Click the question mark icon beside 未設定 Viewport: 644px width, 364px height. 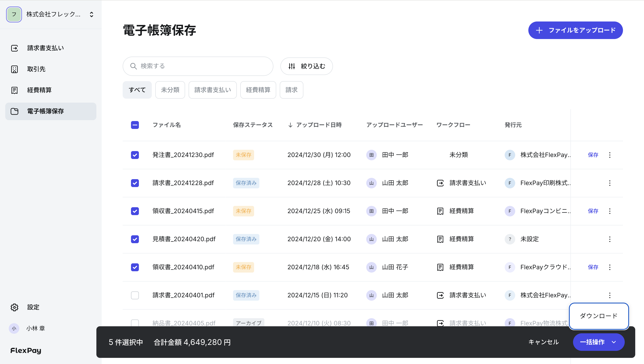(510, 239)
